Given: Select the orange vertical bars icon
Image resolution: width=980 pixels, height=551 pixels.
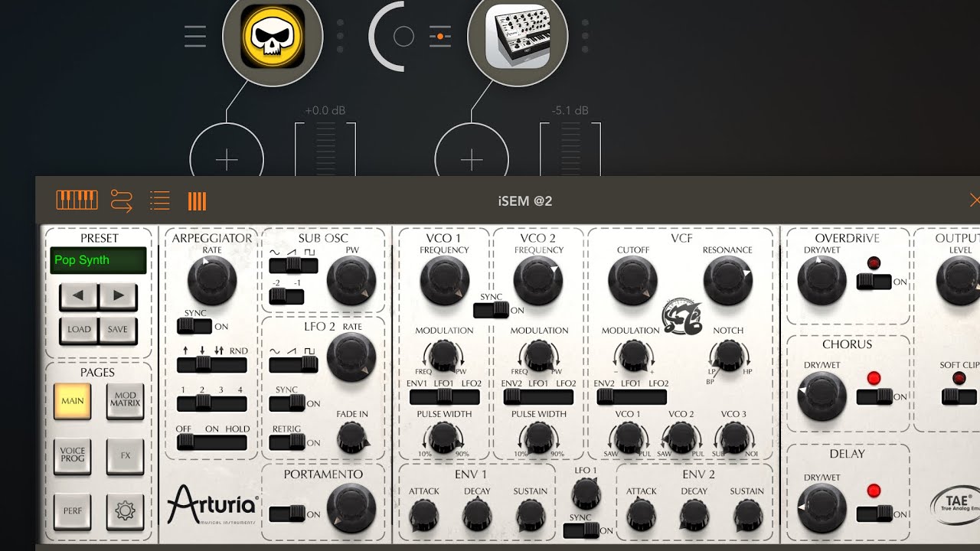Looking at the screenshot, I should (197, 201).
